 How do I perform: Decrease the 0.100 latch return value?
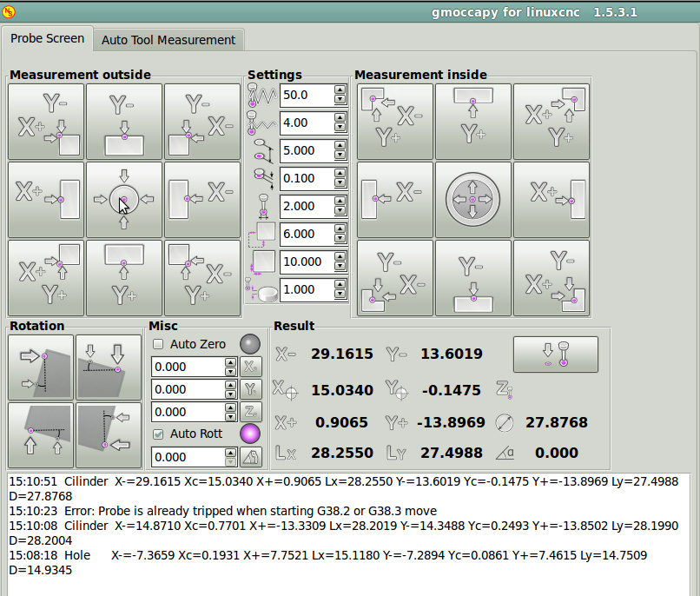(x=340, y=183)
